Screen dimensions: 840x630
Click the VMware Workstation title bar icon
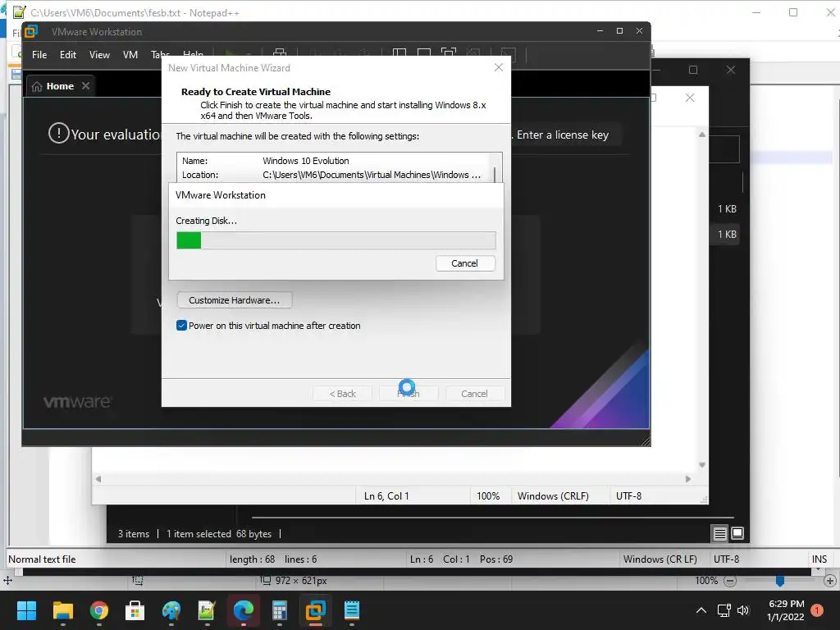(31, 32)
